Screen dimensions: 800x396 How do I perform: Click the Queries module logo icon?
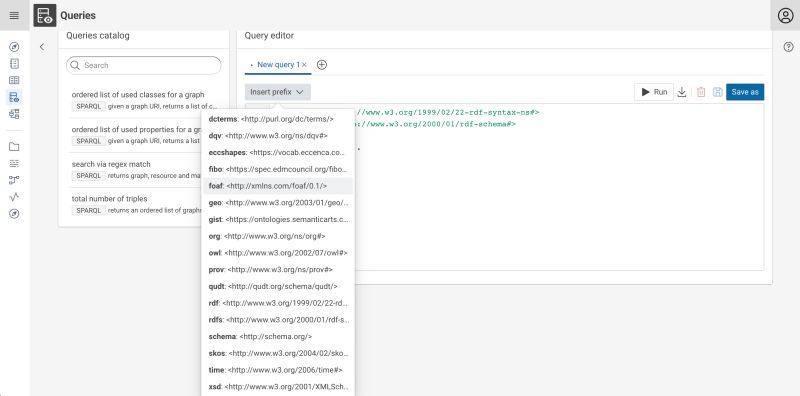click(x=45, y=15)
